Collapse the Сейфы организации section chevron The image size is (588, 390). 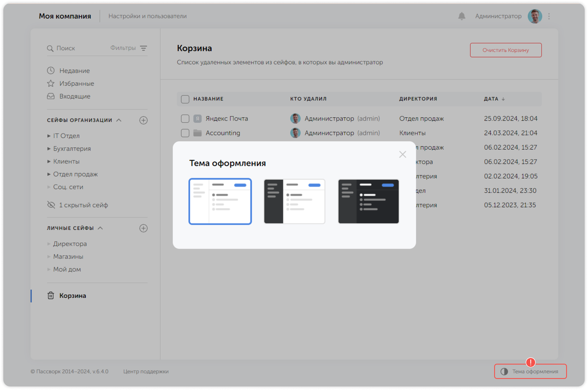pos(119,120)
